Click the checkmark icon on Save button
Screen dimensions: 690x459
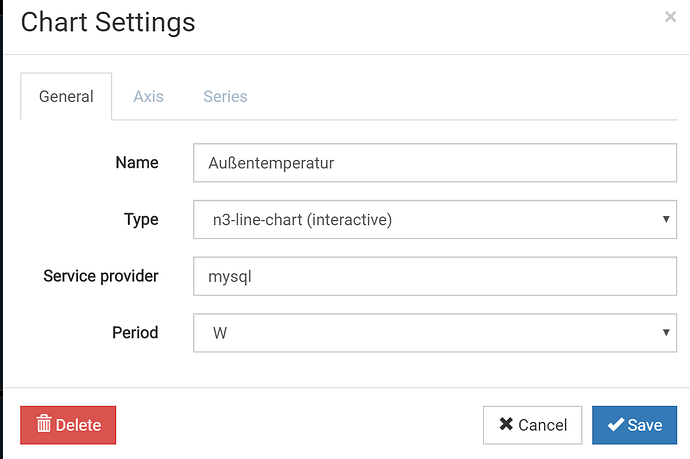point(615,425)
